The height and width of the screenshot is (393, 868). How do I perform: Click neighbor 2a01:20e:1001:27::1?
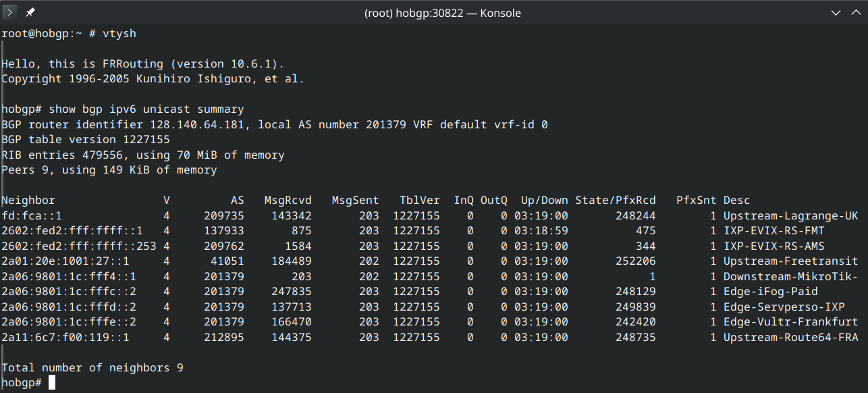pyautogui.click(x=65, y=261)
